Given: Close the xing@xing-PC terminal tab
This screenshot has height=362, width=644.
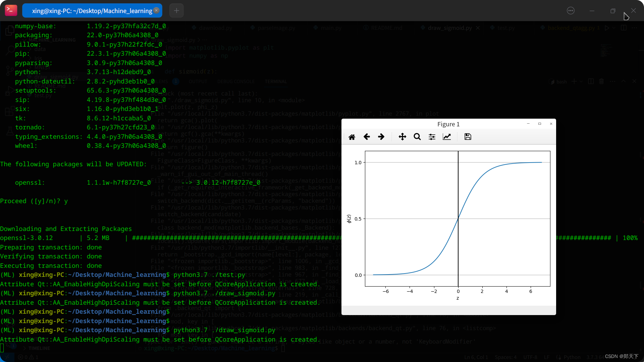Looking at the screenshot, I should click(x=156, y=10).
